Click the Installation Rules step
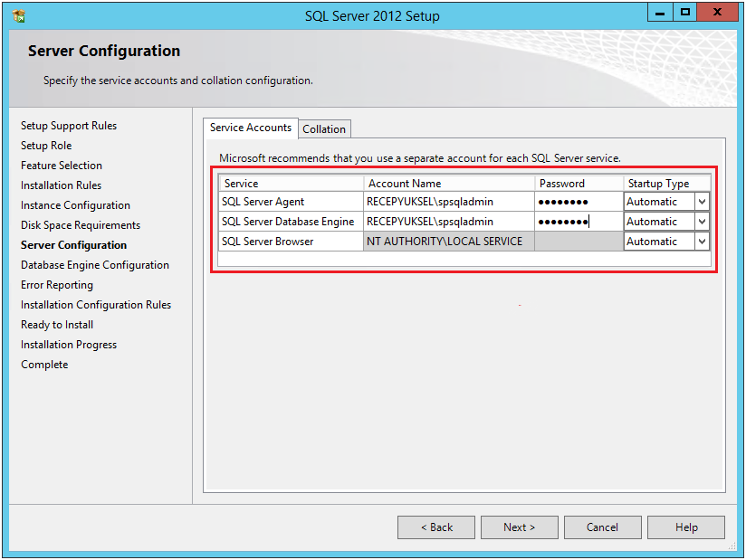The height and width of the screenshot is (560, 746). click(x=62, y=185)
